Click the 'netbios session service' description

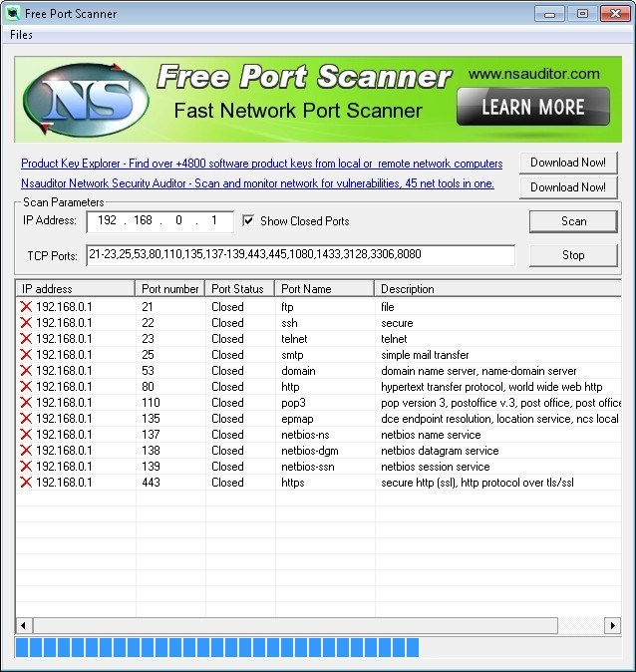click(x=435, y=467)
